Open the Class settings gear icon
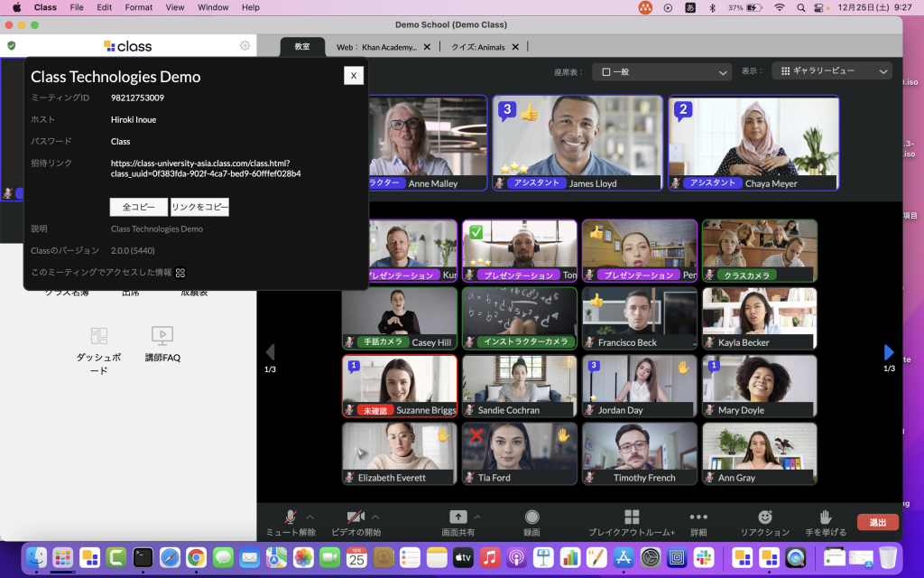Image resolution: width=924 pixels, height=578 pixels. (245, 46)
